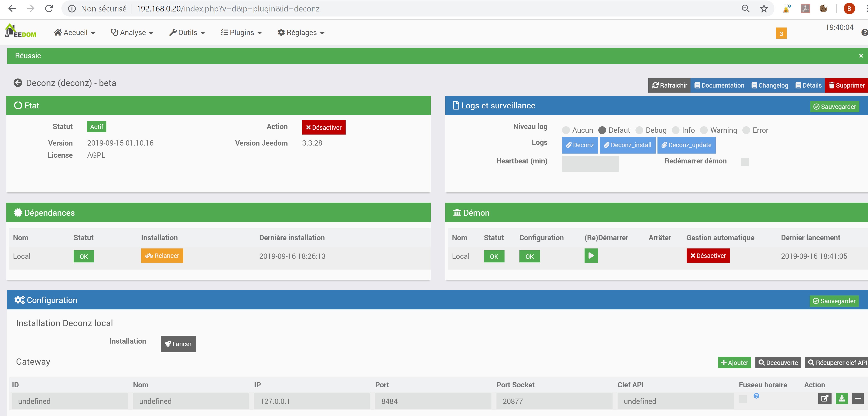Select Info log level

(x=676, y=130)
